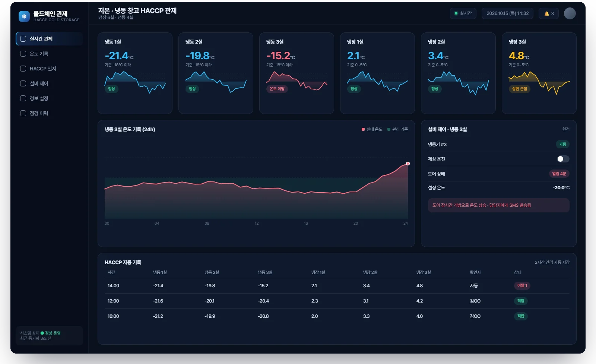Click the 실시간 live status button
Viewport: 596px width, 364px height.
coord(463,13)
